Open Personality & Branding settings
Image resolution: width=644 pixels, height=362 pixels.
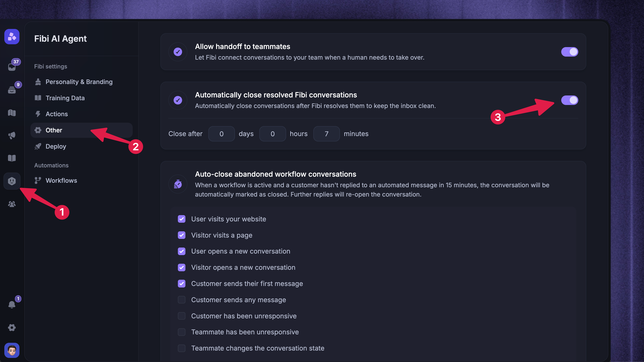(81, 82)
